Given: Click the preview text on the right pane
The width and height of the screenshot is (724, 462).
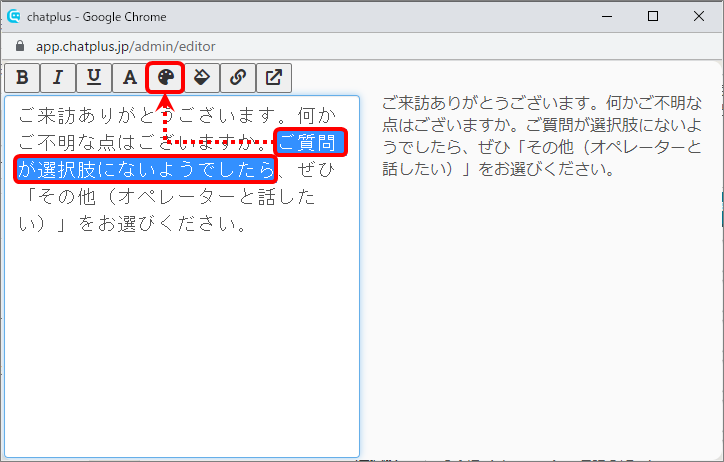Looking at the screenshot, I should coord(542,136).
